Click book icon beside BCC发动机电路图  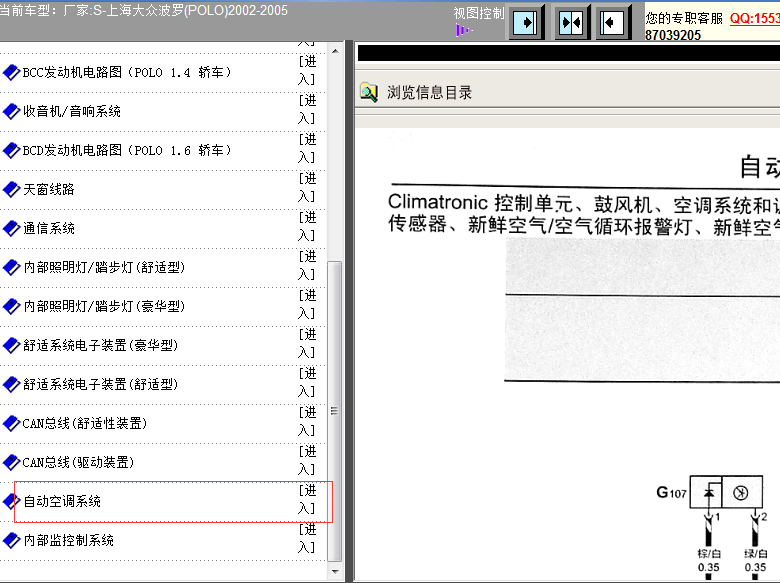coord(11,73)
